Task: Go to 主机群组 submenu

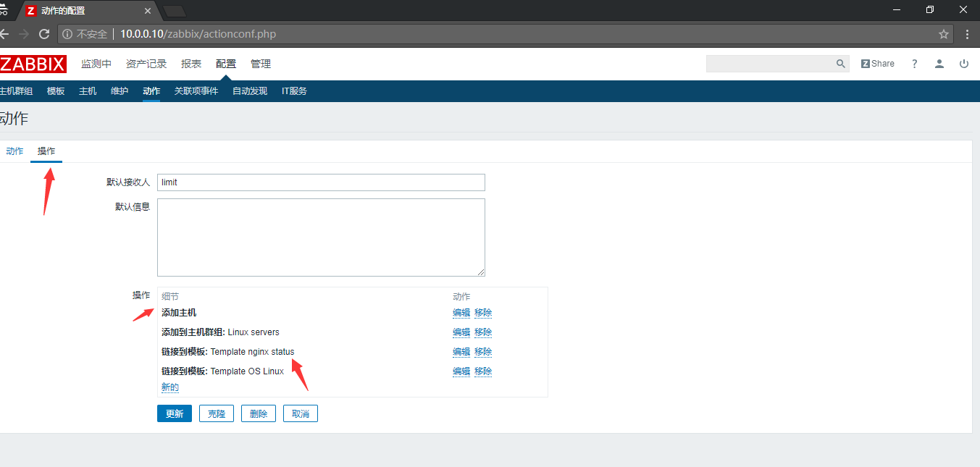Action: point(16,91)
